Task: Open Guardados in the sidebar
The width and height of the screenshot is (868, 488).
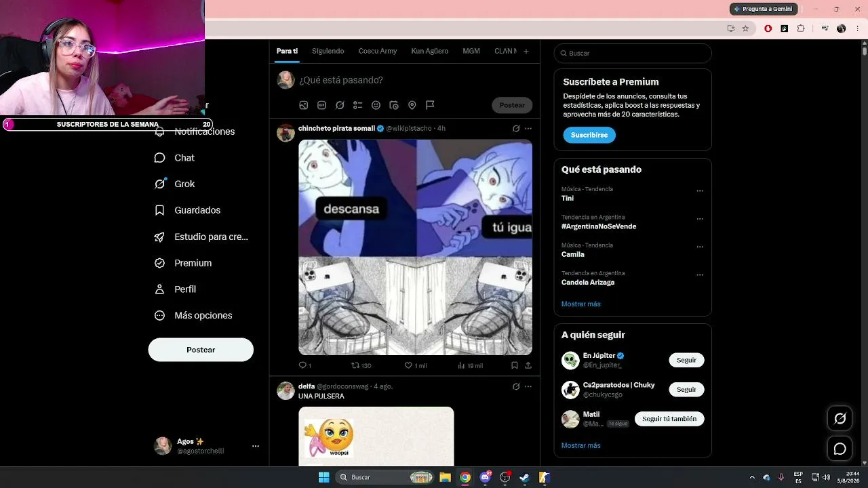Action: pyautogui.click(x=188, y=210)
